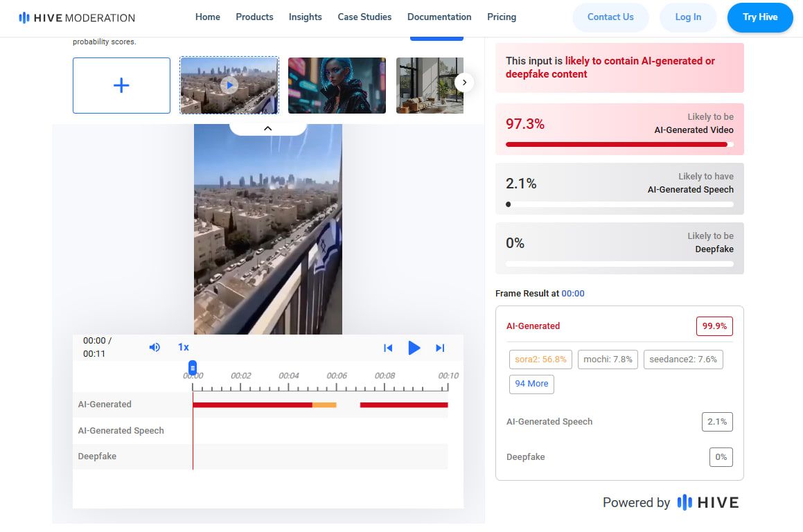Viewport: 803px width, 532px height.
Task: Click the Try Hive button
Action: tap(760, 17)
